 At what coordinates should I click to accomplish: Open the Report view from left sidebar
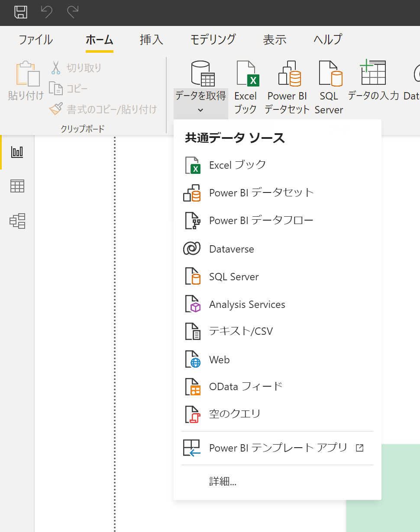coord(17,152)
